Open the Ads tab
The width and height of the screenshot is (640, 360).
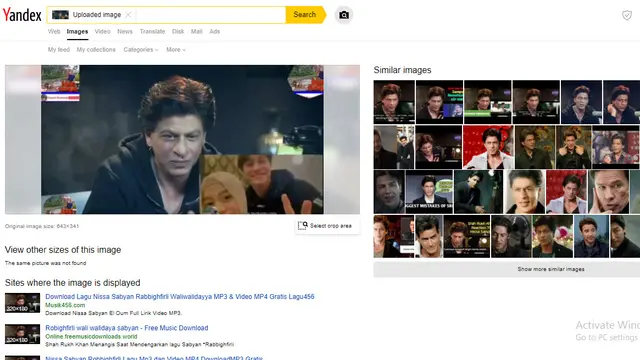click(215, 31)
